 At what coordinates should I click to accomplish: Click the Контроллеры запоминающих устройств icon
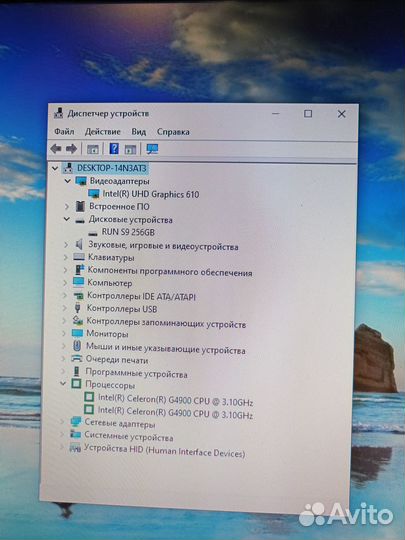78,321
